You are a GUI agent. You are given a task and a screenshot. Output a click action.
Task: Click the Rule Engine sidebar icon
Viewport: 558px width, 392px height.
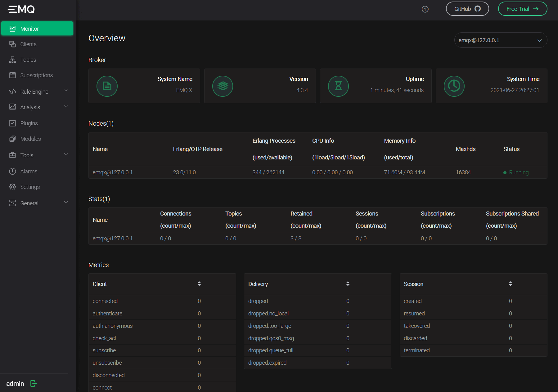[12, 91]
